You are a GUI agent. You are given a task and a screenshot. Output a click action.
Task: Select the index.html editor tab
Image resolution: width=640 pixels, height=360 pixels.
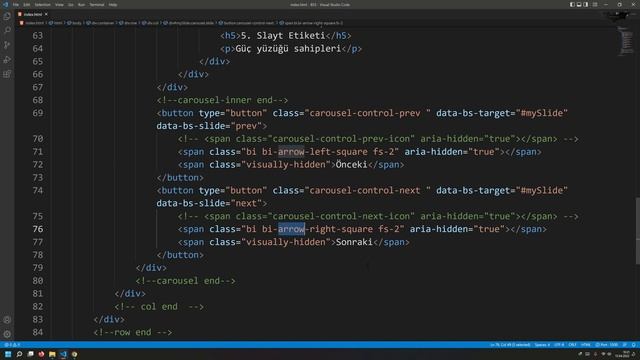(x=33, y=14)
